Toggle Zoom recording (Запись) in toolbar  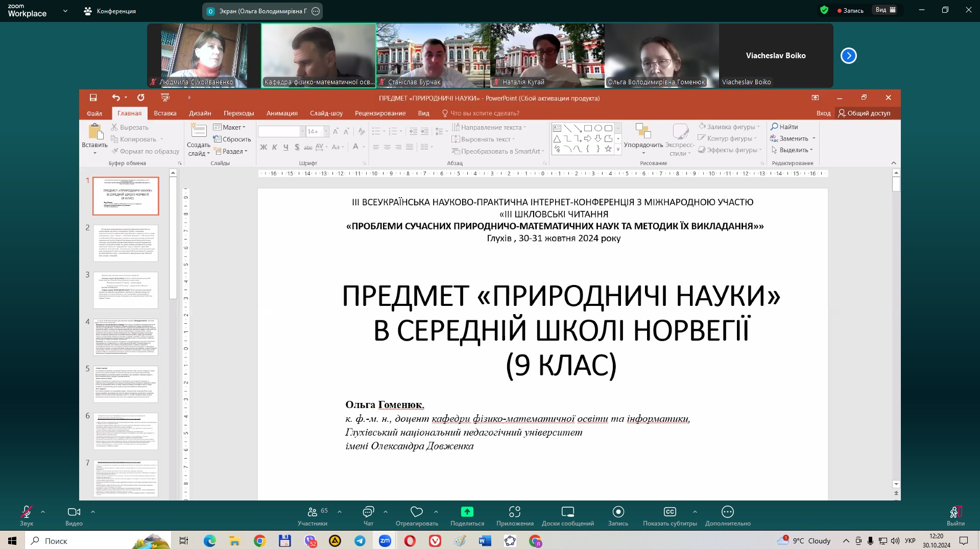[618, 516]
